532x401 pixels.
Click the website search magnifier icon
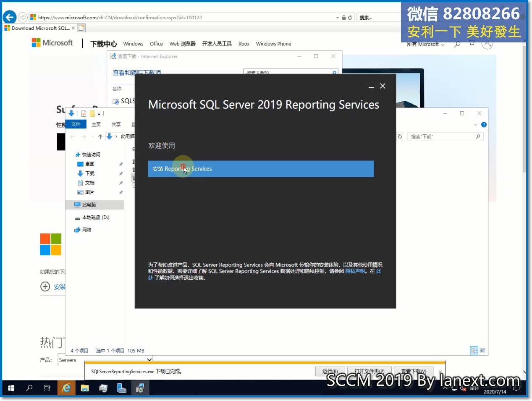pos(457,44)
